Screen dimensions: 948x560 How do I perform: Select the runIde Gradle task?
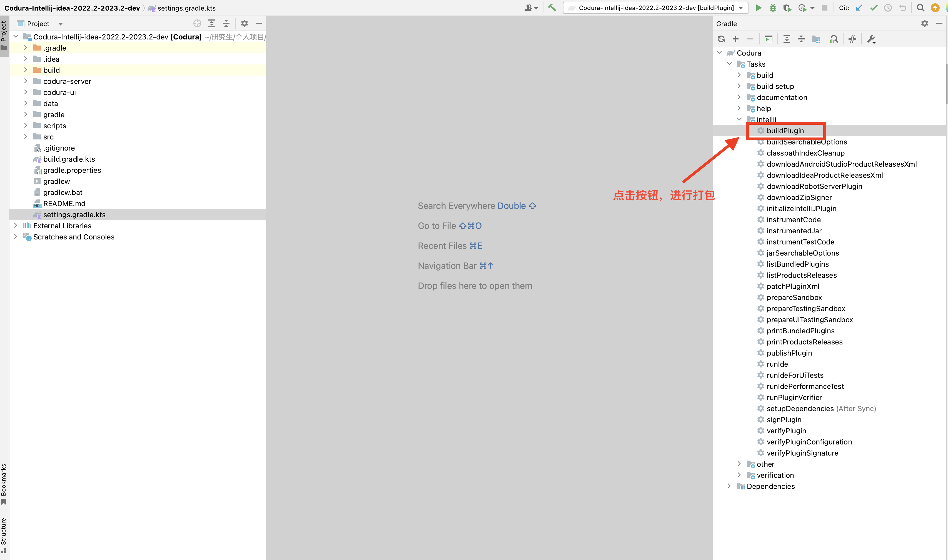pyautogui.click(x=777, y=364)
